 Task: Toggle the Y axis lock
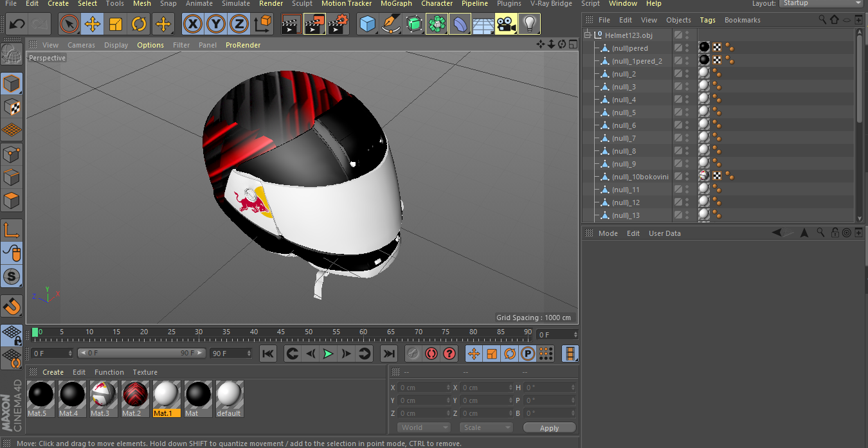point(215,24)
